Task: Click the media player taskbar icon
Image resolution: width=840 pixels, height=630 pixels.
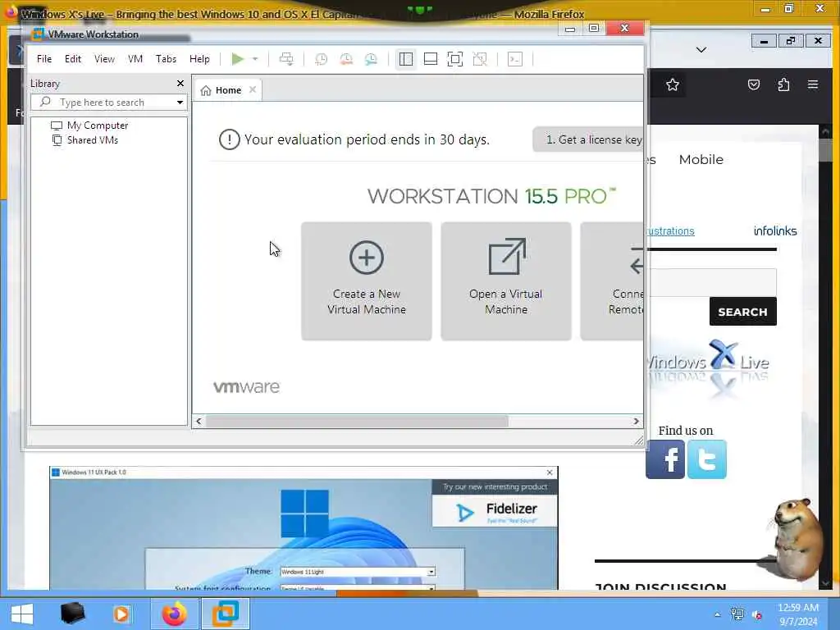Action: click(121, 614)
